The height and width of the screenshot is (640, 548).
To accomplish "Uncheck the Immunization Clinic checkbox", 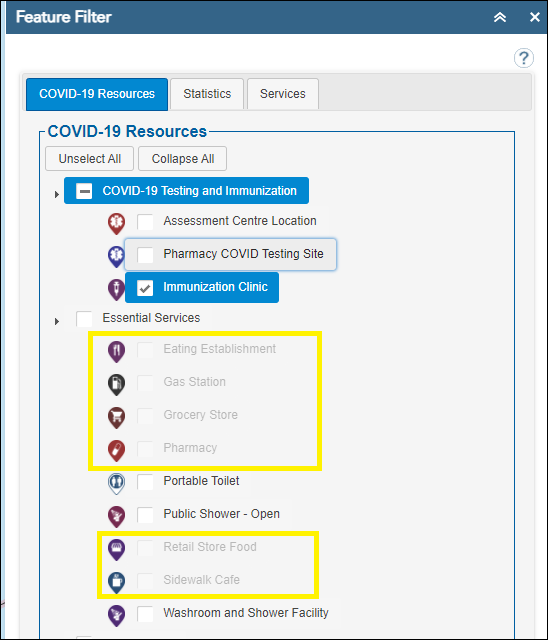I will click(x=145, y=288).
